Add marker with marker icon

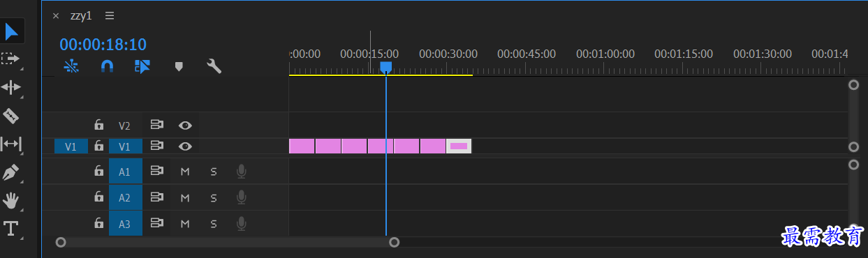[x=179, y=67]
